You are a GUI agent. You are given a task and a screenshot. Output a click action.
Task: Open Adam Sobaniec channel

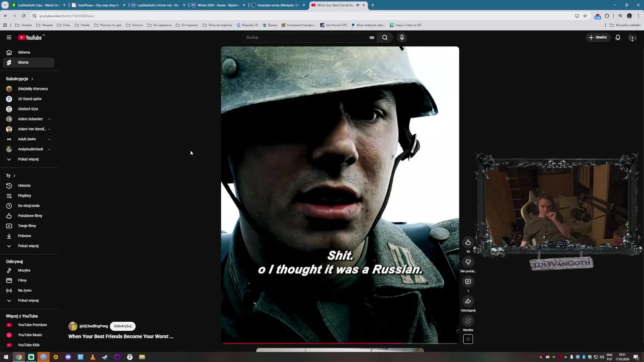click(x=28, y=119)
